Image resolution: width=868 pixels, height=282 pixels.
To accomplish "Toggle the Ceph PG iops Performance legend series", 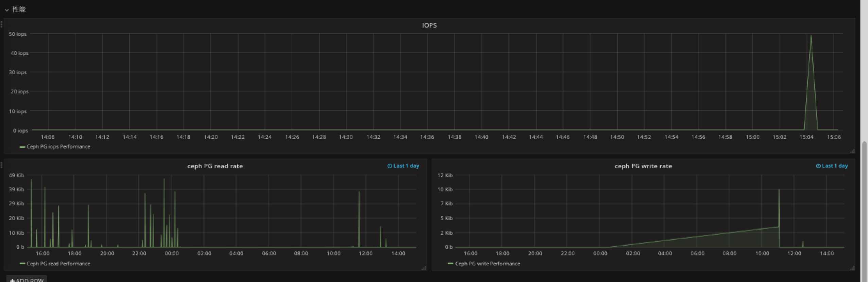I will tap(58, 147).
